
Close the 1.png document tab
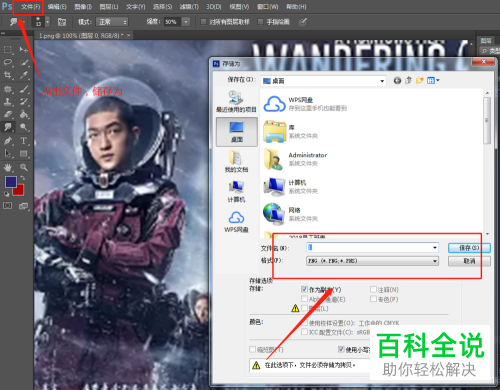pyautogui.click(x=129, y=35)
